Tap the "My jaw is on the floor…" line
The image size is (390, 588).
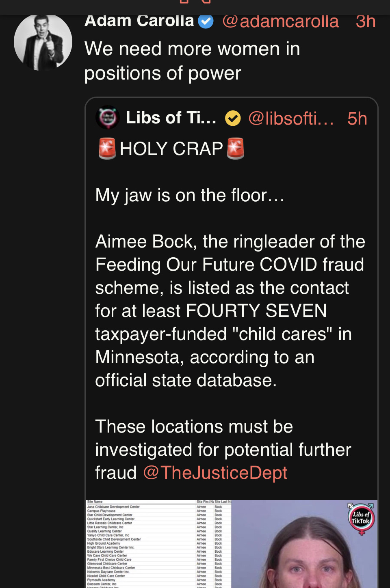[190, 195]
